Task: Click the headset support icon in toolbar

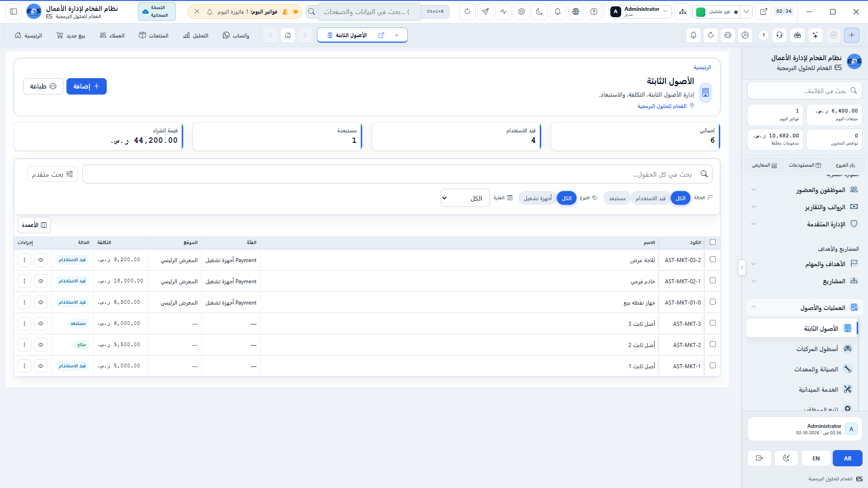Action: click(779, 35)
